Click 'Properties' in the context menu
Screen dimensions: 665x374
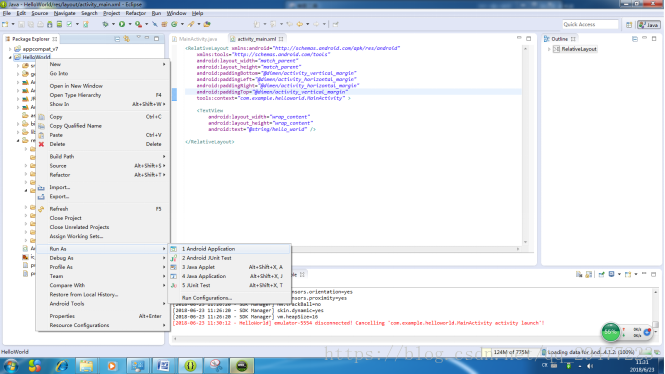(x=103, y=316)
